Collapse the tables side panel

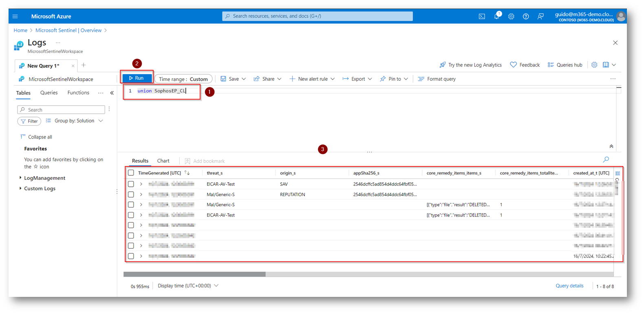[112, 93]
